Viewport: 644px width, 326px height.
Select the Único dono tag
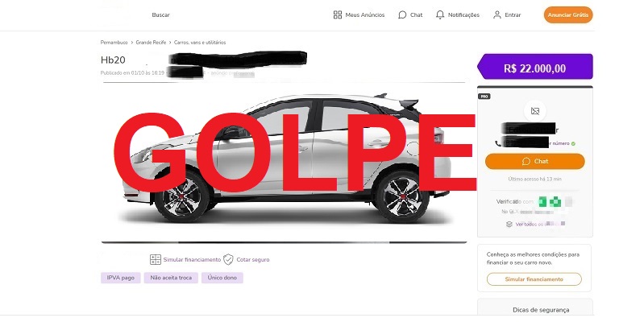point(222,278)
